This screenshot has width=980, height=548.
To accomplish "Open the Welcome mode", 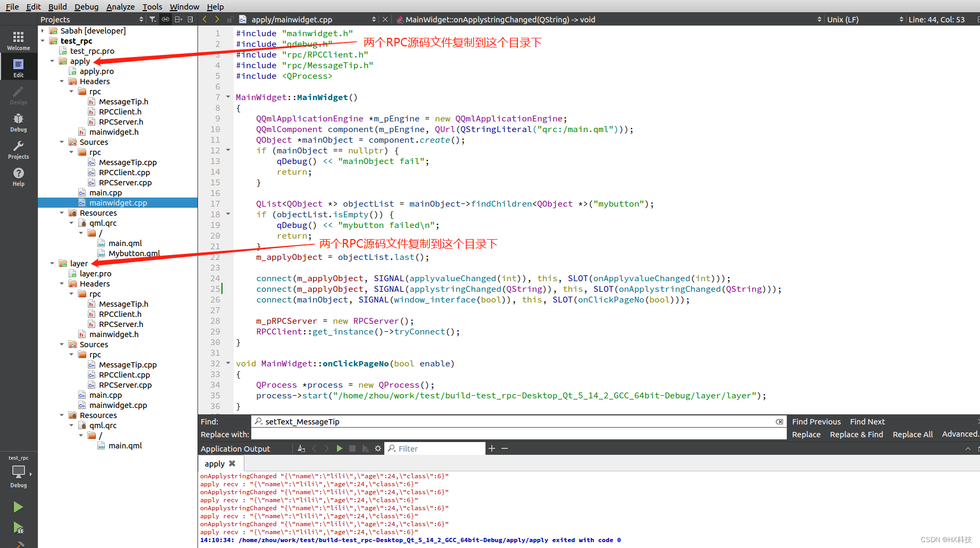I will [x=19, y=40].
